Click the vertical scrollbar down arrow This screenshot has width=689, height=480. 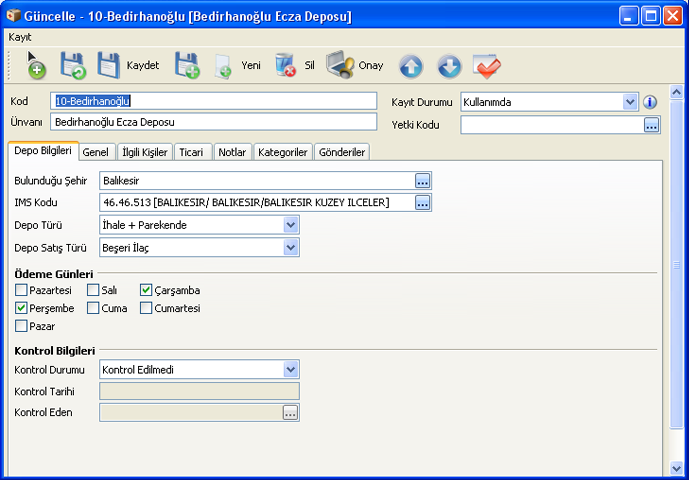tap(676, 467)
